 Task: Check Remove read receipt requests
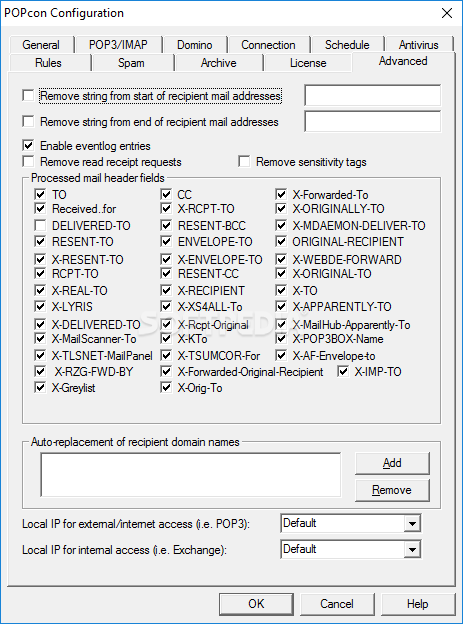tap(28, 162)
